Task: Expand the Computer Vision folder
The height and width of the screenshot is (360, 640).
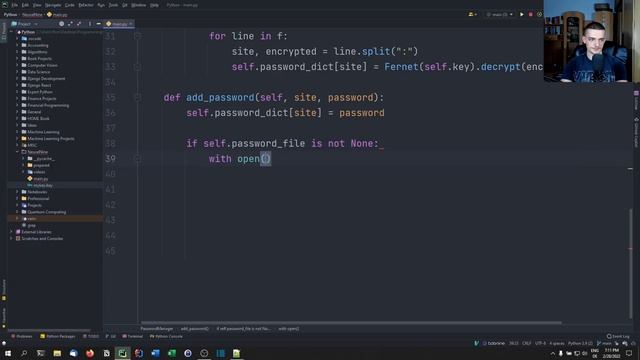Action: (x=18, y=65)
